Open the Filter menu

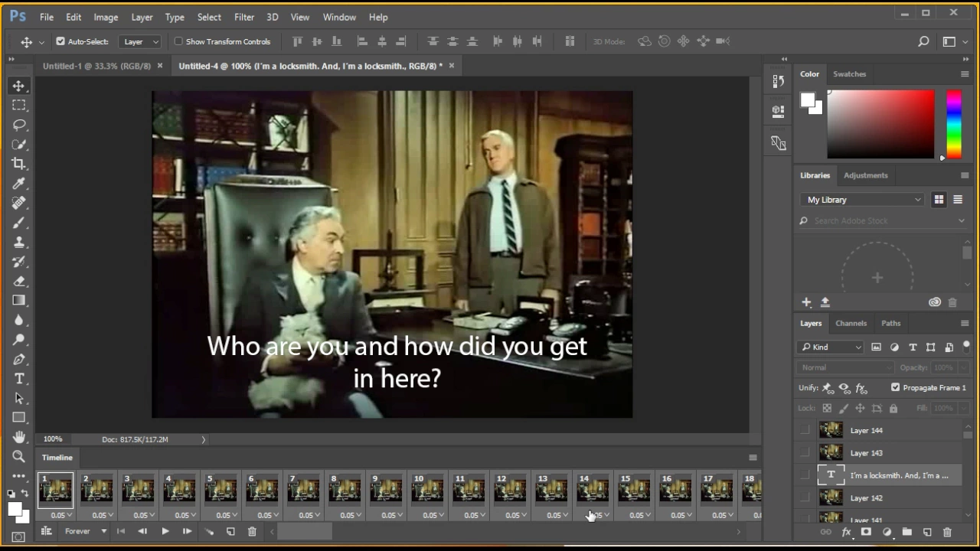click(x=244, y=17)
